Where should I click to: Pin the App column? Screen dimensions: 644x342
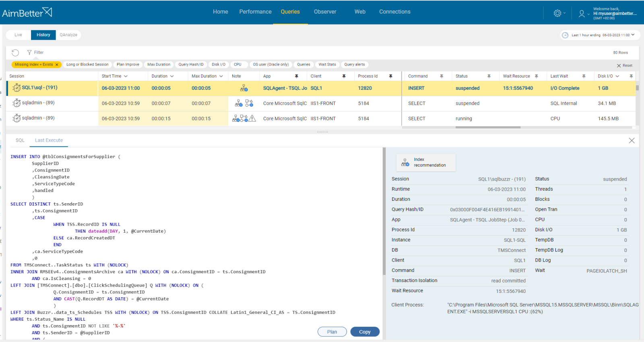click(x=297, y=76)
